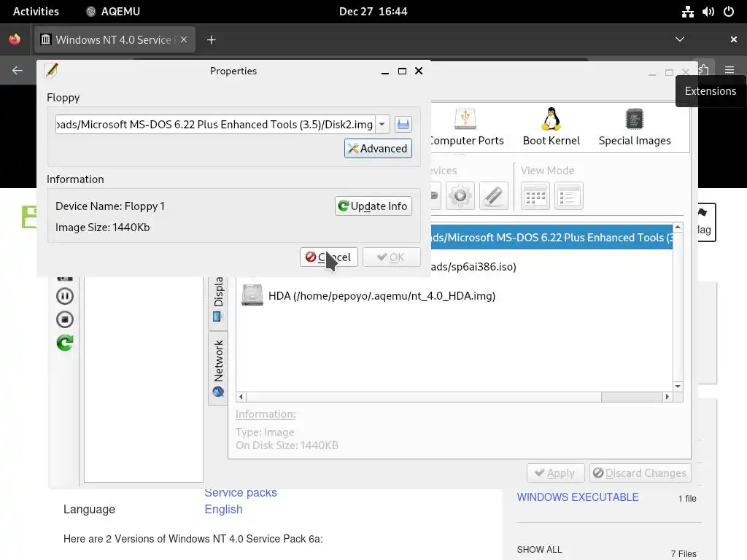Viewport: 747px width, 560px height.
Task: Click the volume icon in top bar
Action: pyautogui.click(x=708, y=12)
